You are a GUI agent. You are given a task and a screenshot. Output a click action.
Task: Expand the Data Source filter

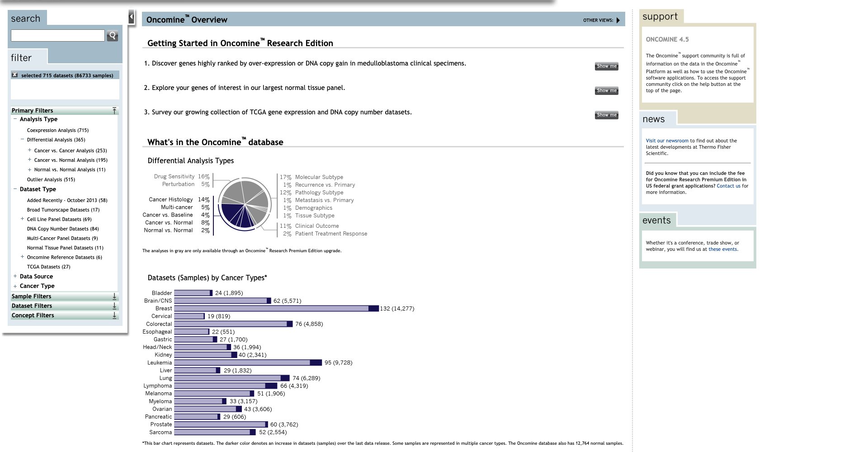(15, 276)
